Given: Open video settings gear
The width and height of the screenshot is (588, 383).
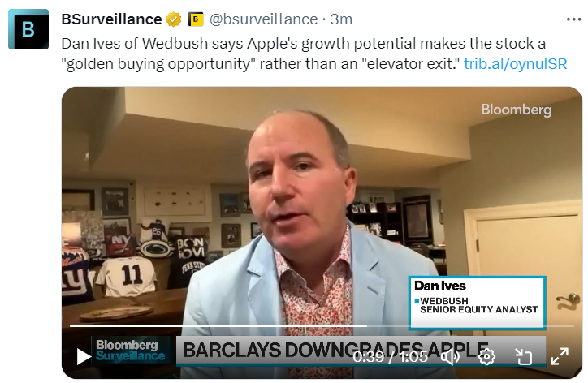Looking at the screenshot, I should [x=486, y=356].
